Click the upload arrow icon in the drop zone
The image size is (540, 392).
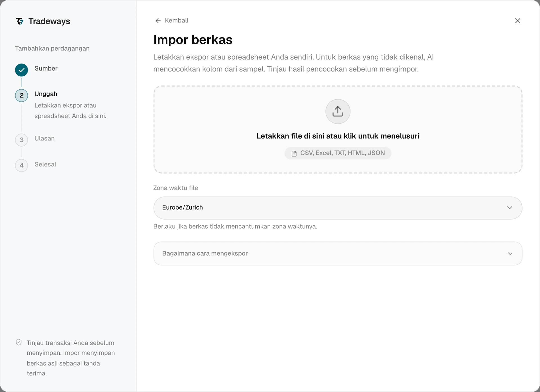(338, 111)
